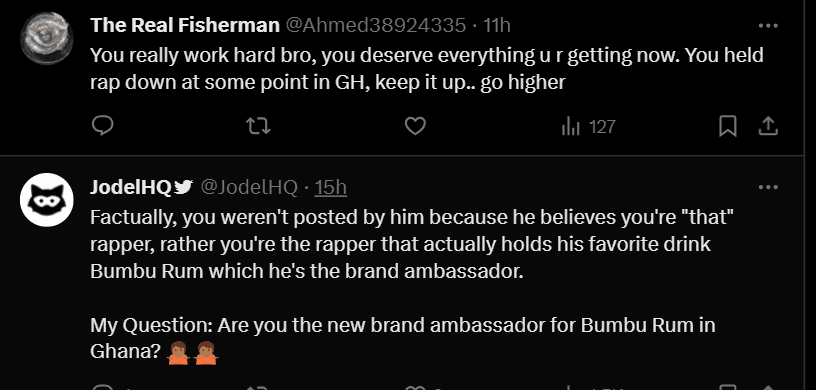View analytics showing 127 views
Viewport: 816px width, 390px height.
pos(589,127)
